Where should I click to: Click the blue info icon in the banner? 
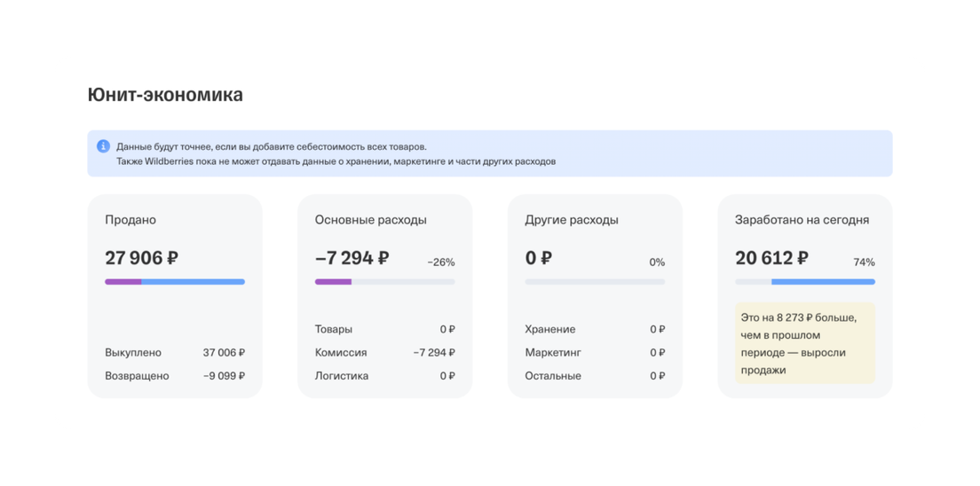click(x=103, y=146)
